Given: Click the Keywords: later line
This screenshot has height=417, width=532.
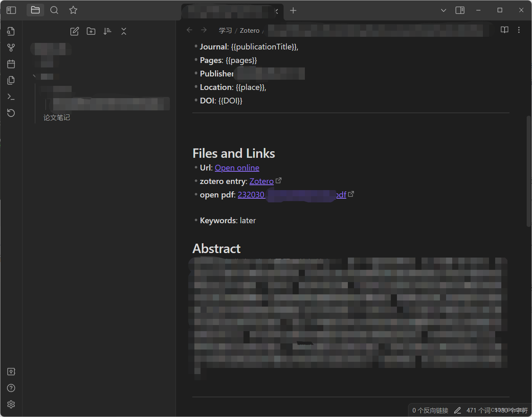Looking at the screenshot, I should click(228, 220).
